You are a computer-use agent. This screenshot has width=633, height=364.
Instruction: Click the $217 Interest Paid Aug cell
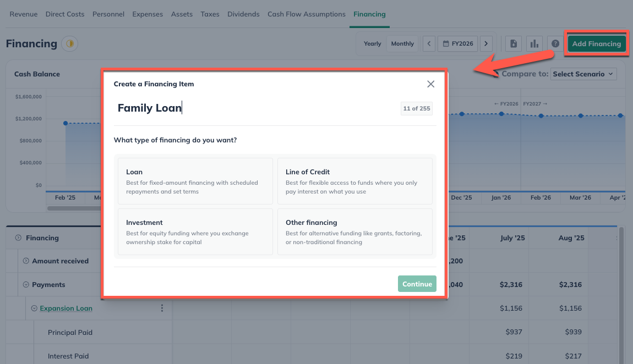(x=573, y=356)
